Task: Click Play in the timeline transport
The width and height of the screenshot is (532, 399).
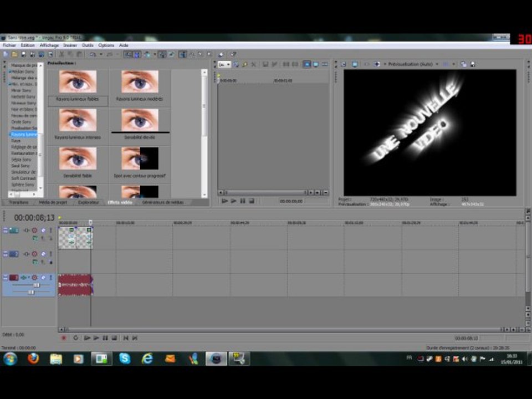Action: pyautogui.click(x=96, y=338)
